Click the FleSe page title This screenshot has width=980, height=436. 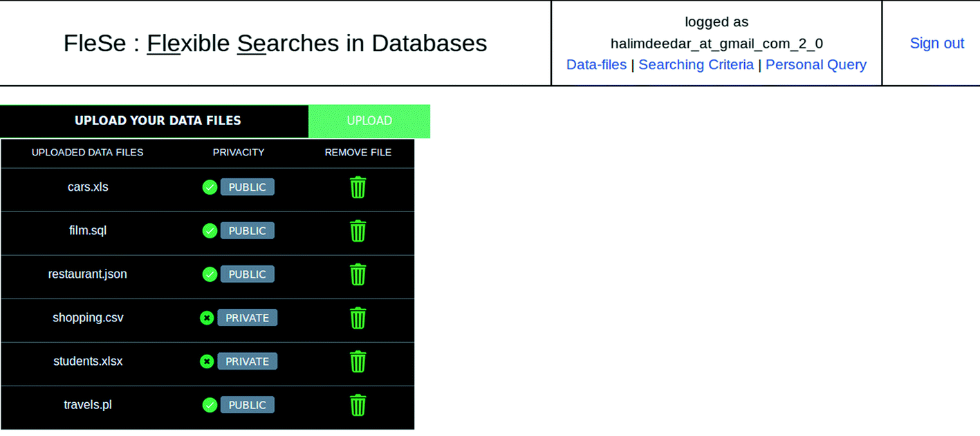[x=275, y=43]
